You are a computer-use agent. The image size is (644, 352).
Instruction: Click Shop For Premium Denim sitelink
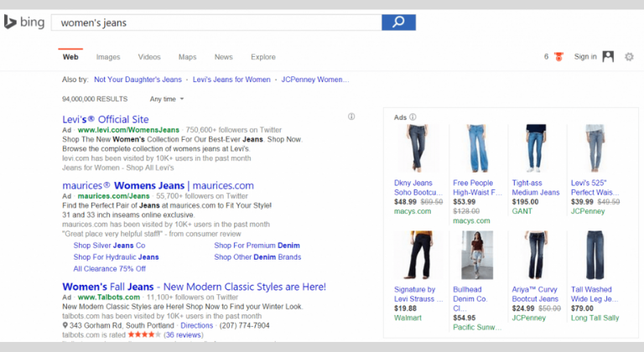coord(257,246)
